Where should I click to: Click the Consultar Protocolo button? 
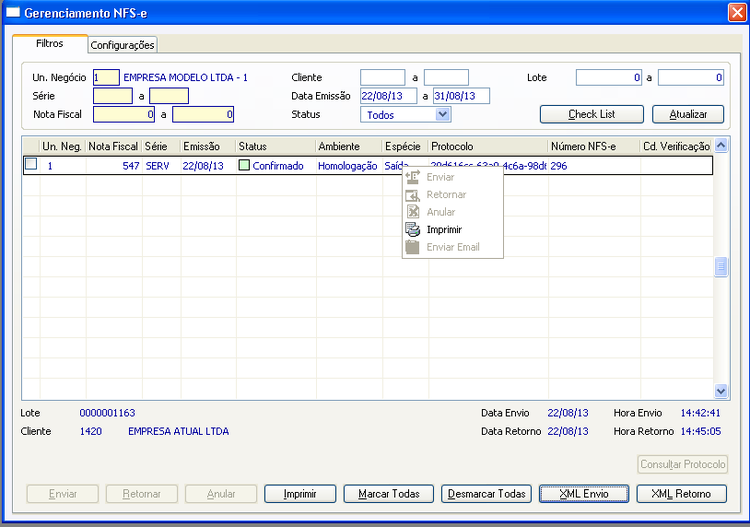tap(683, 464)
